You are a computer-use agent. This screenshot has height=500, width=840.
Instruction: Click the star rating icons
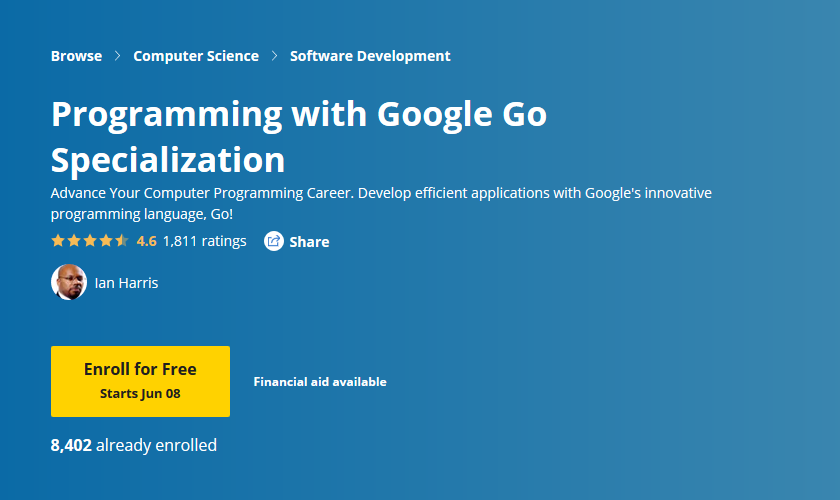[x=89, y=241]
